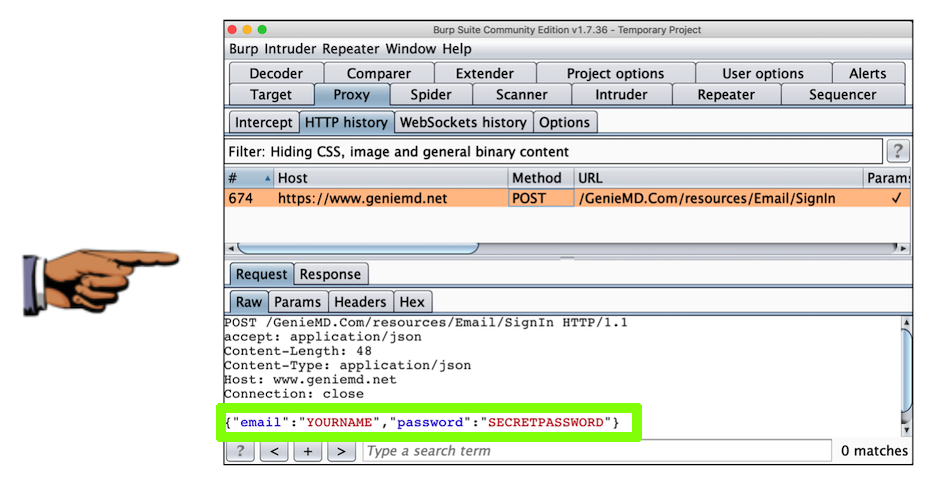Open the Help menu
Screen dimensions: 932x488
pos(456,49)
